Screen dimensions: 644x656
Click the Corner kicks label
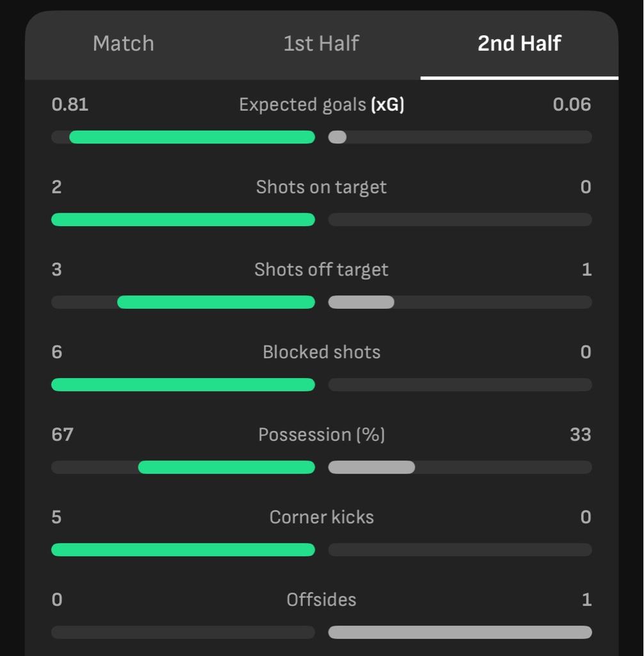(321, 517)
